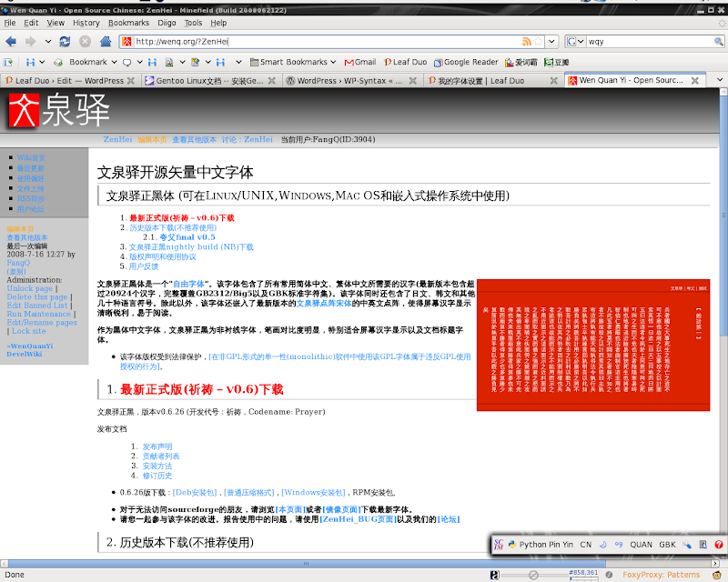Click the grey Stop loading button

85,42
